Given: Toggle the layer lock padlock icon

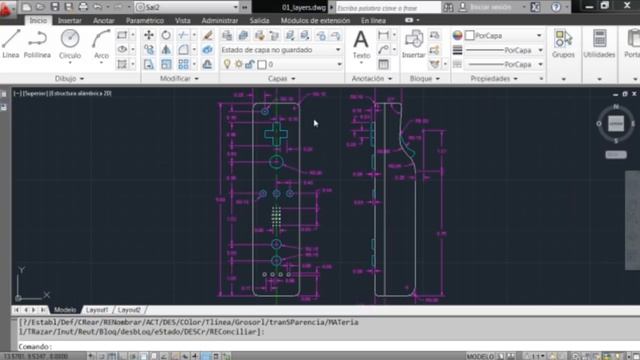Looking at the screenshot, I should coord(250,64).
